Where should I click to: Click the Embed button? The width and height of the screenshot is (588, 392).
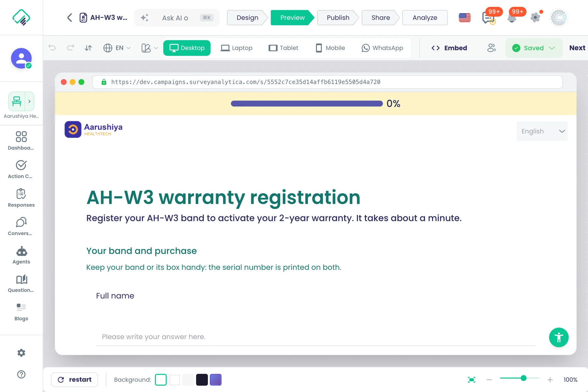pyautogui.click(x=449, y=48)
